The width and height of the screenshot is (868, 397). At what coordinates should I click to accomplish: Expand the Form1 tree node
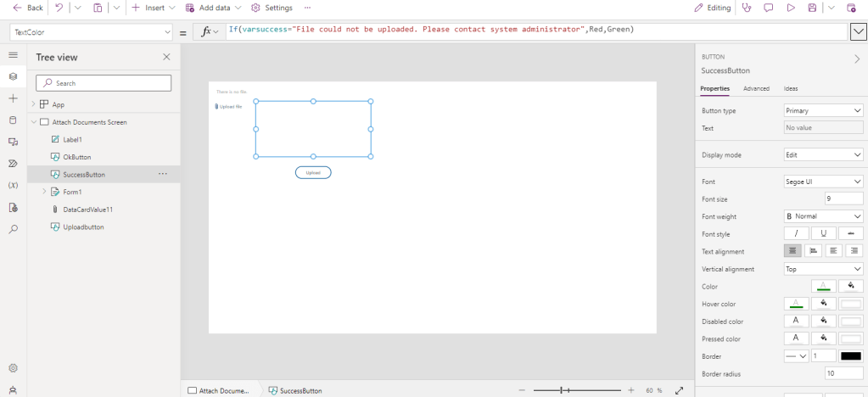click(x=44, y=192)
